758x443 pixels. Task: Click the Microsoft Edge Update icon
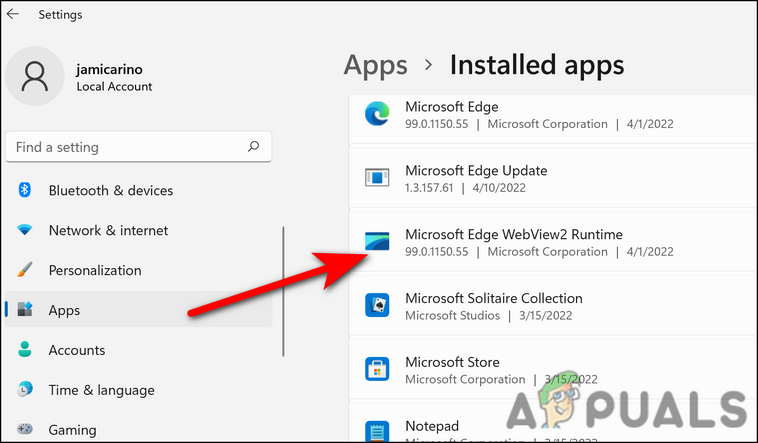click(x=377, y=177)
